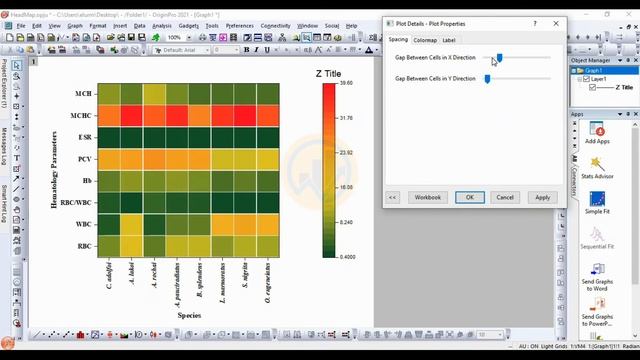Screen dimensions: 640x360
Task: Open the Connectivity menu
Action: (276, 26)
